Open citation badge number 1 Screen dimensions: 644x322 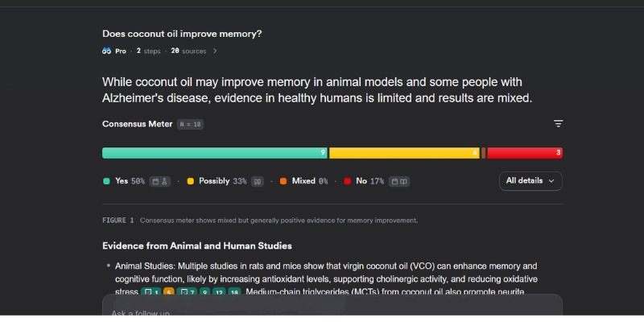pos(152,292)
